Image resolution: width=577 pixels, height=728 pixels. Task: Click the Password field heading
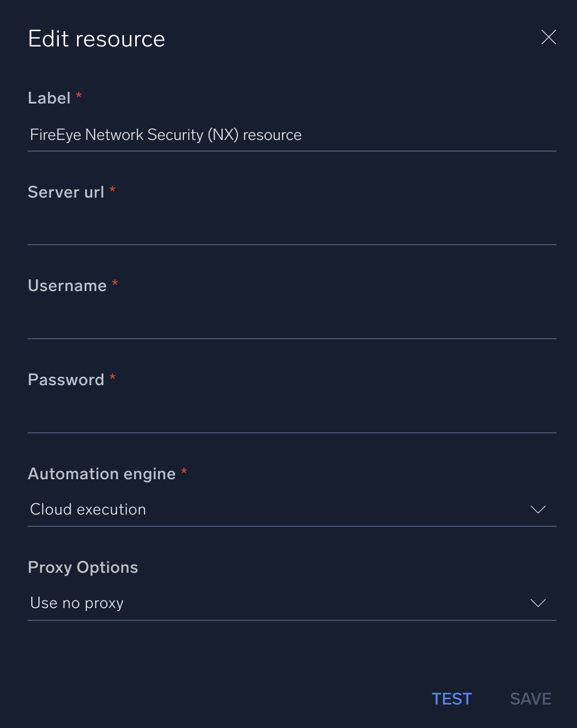(x=66, y=379)
